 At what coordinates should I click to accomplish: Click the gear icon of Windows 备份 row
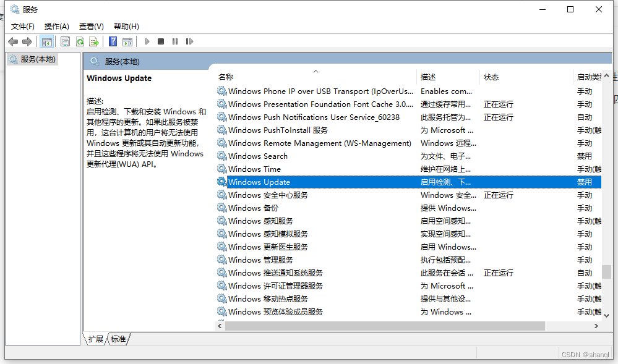(x=222, y=208)
